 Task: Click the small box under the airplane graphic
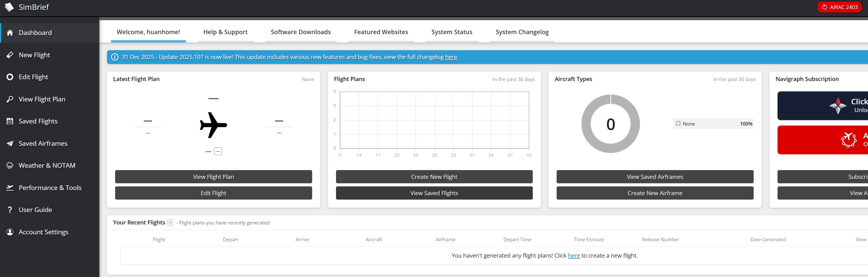coord(218,151)
